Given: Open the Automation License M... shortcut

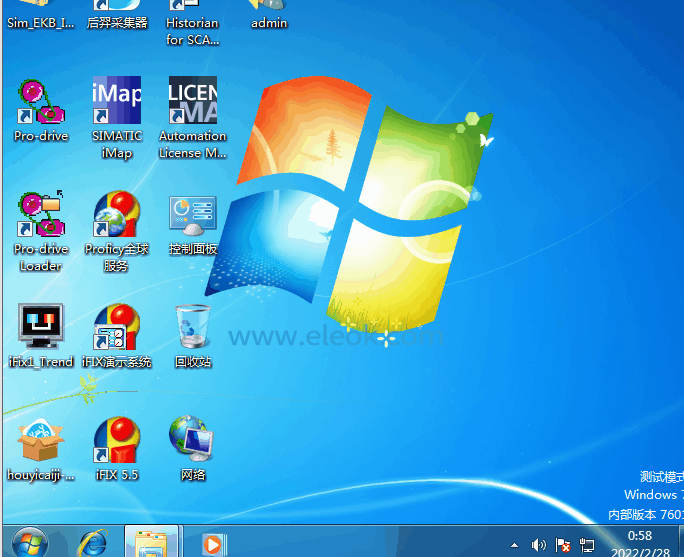Looking at the screenshot, I should [192, 119].
